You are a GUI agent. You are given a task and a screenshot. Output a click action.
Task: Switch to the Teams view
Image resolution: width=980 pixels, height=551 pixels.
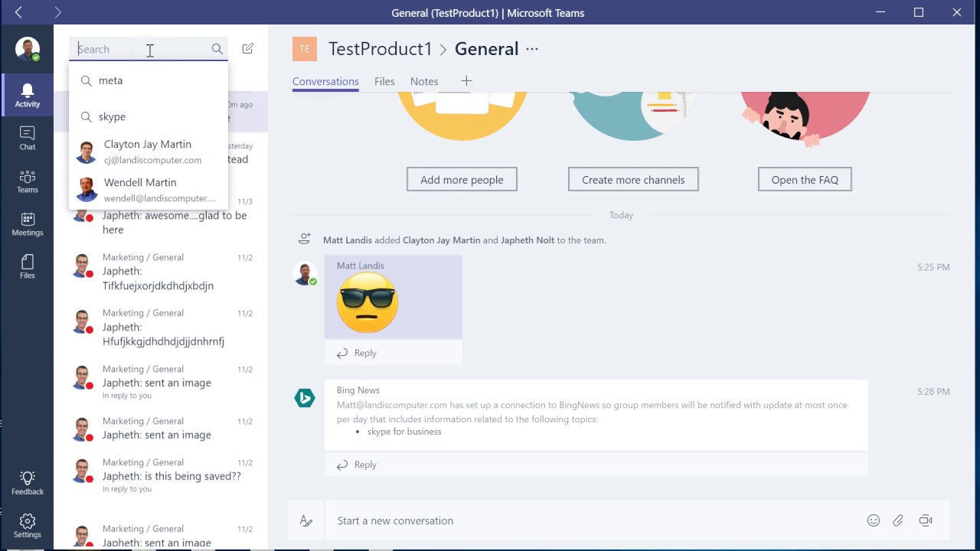28,181
